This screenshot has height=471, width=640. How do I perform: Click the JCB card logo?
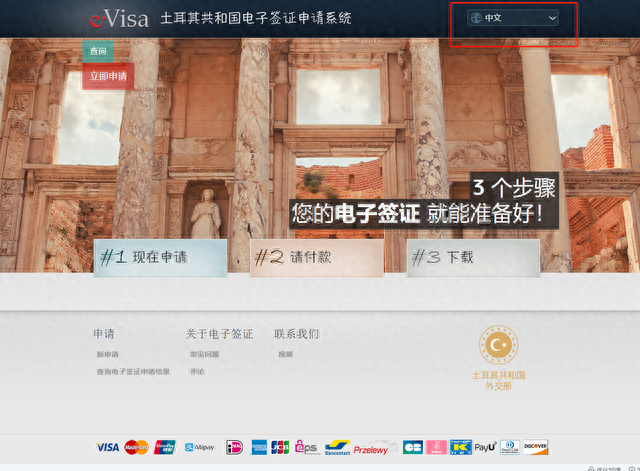coord(280,447)
